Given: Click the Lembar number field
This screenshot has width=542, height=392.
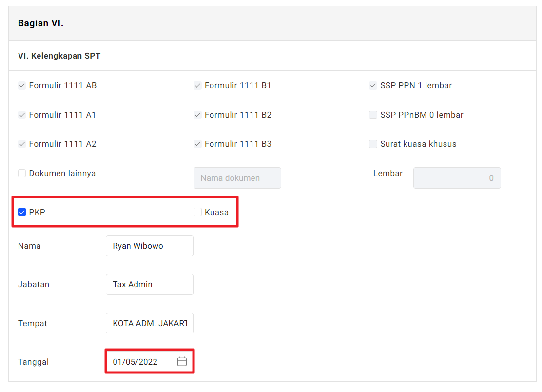Looking at the screenshot, I should [457, 178].
